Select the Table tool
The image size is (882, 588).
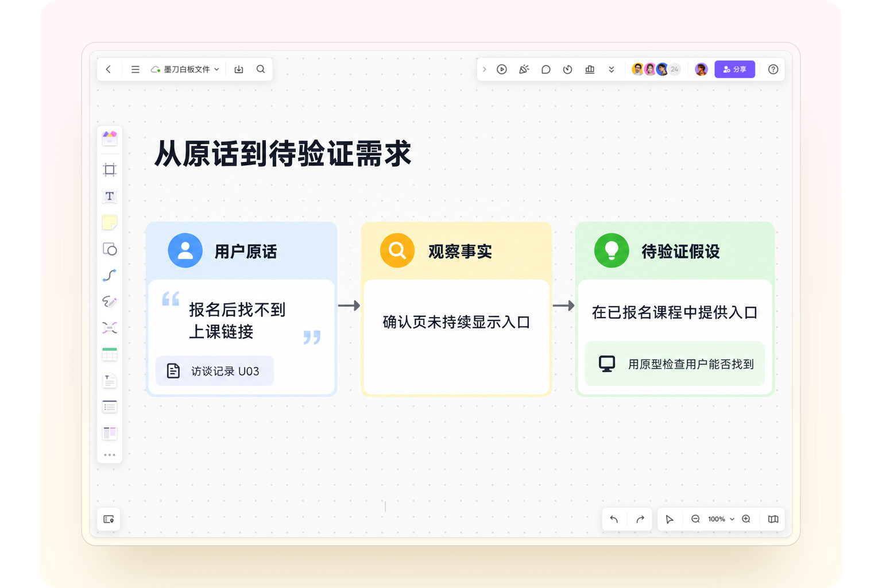pos(110,354)
